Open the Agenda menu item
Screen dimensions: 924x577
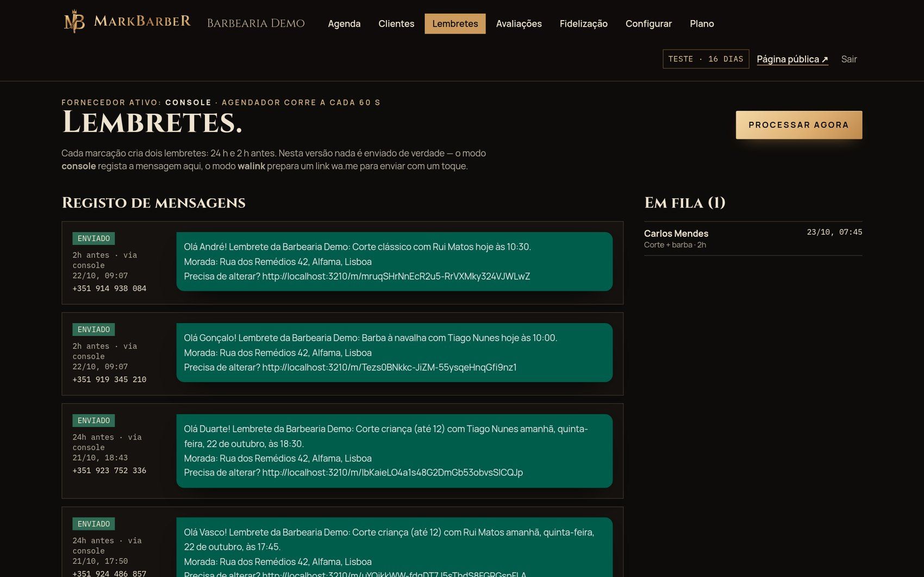(344, 23)
